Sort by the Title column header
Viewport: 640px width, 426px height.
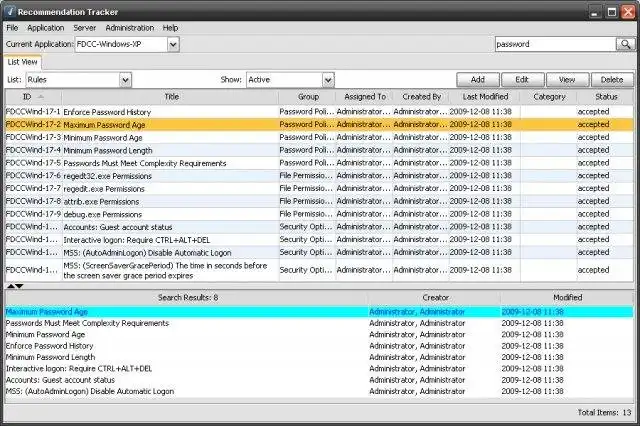coord(170,97)
